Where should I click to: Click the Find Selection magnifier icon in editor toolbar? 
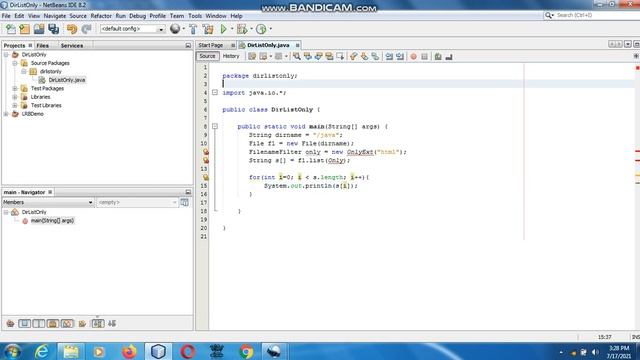[x=297, y=57]
